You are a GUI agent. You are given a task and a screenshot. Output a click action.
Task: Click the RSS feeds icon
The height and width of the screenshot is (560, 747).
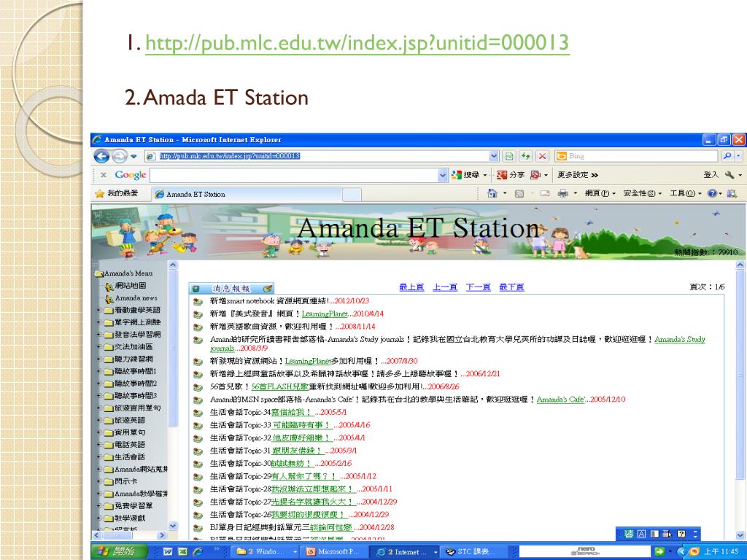(x=519, y=193)
